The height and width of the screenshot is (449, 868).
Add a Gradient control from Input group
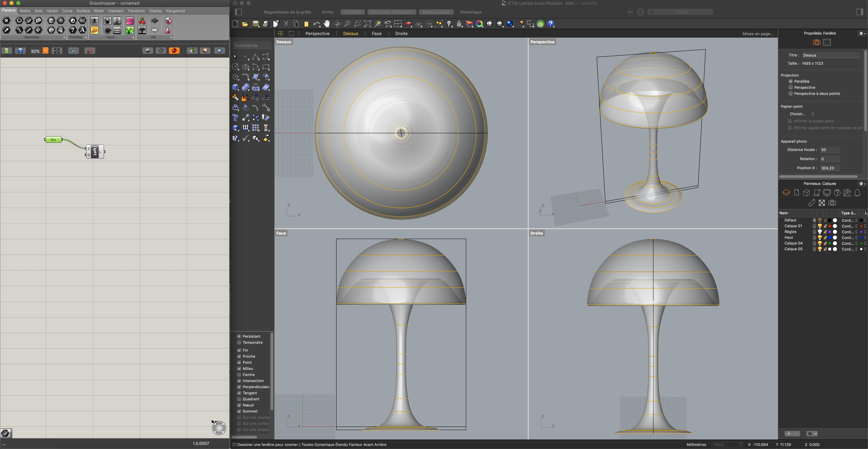(130, 21)
